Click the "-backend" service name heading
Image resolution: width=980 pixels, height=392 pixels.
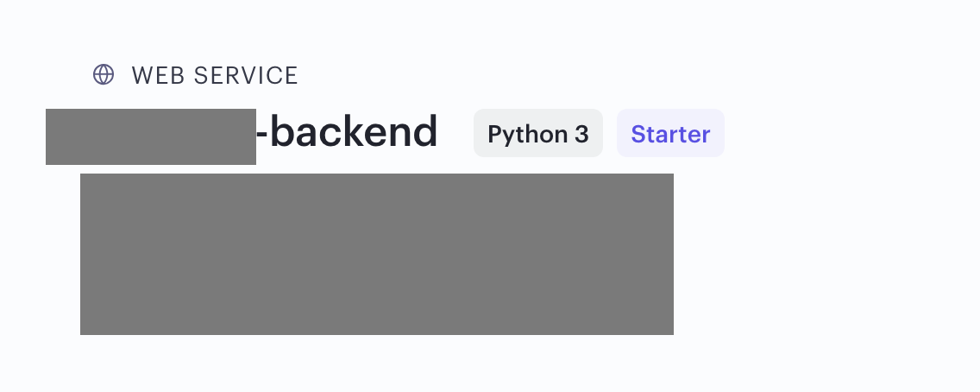(x=347, y=132)
